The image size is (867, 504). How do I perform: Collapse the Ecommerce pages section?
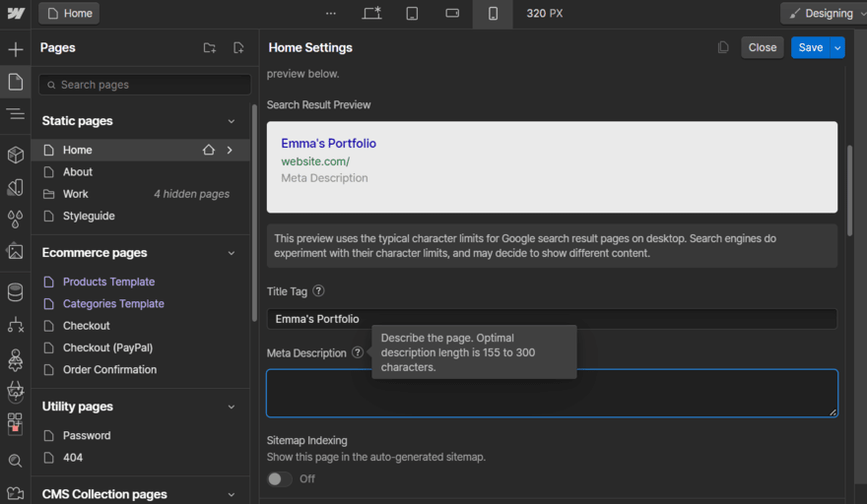pos(232,253)
